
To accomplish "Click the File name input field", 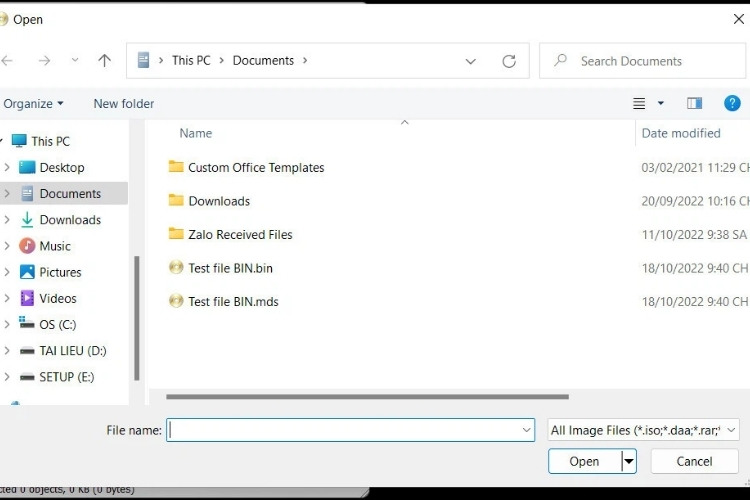I will pyautogui.click(x=343, y=430).
